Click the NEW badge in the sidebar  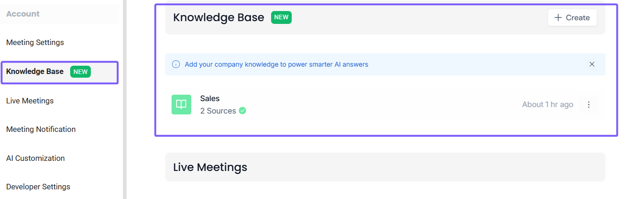tap(81, 72)
